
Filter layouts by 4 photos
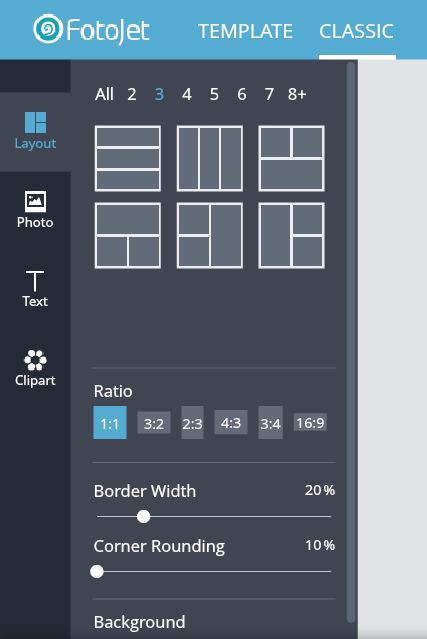coord(187,95)
